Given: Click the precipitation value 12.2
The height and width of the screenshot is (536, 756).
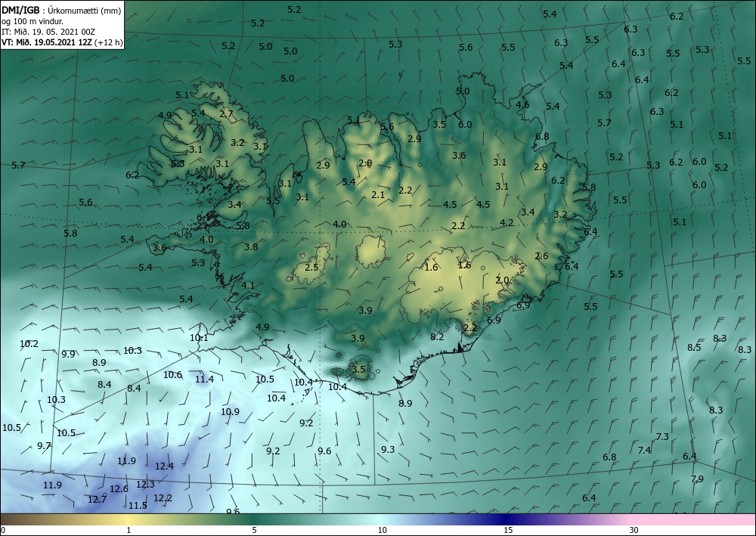Looking at the screenshot, I should click(163, 497).
